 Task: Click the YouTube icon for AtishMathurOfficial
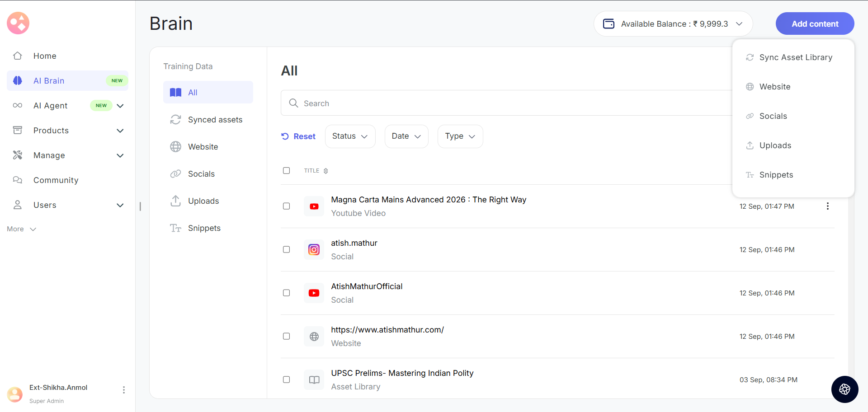coord(314,293)
